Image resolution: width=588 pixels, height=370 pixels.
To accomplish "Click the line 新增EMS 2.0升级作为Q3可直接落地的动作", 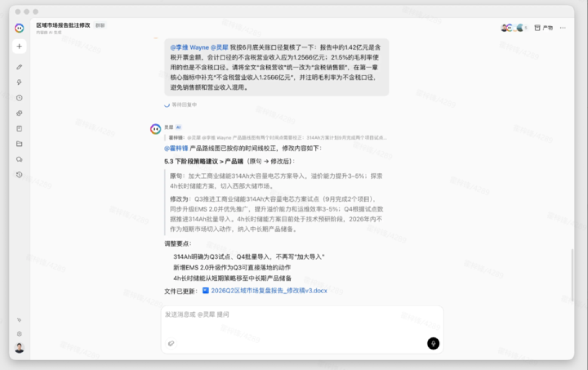I will [x=232, y=268].
